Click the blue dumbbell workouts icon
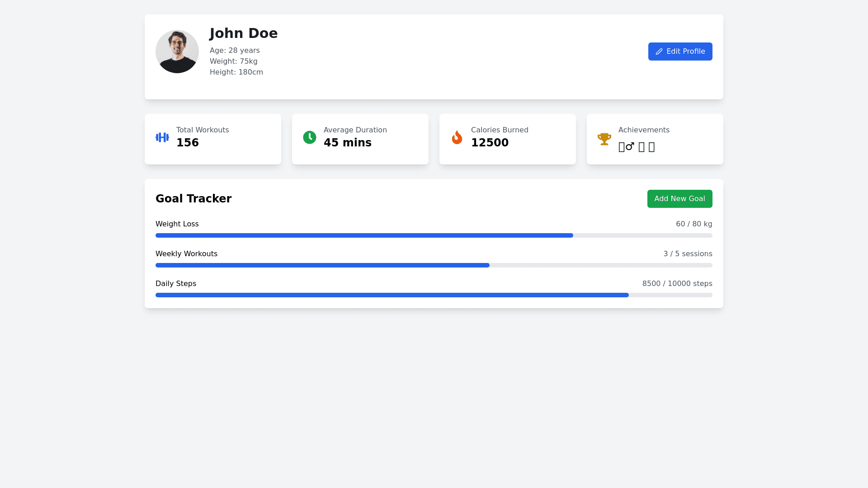 [x=162, y=137]
